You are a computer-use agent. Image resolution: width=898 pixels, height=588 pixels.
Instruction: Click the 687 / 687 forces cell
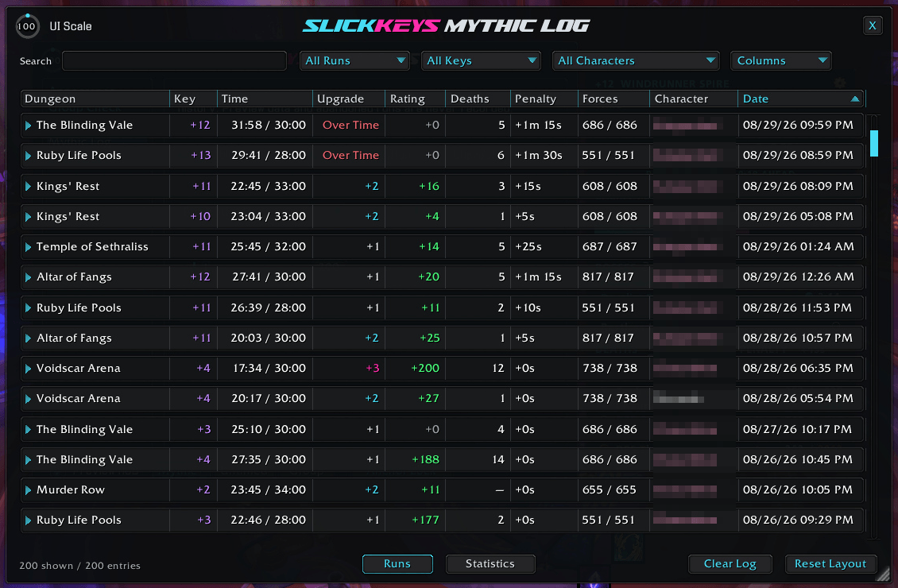pyautogui.click(x=610, y=247)
